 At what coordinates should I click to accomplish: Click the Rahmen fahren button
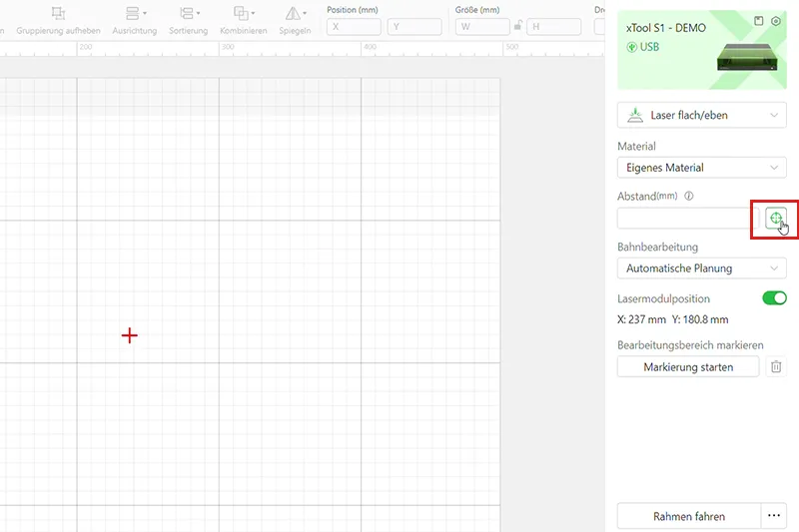[x=689, y=516]
